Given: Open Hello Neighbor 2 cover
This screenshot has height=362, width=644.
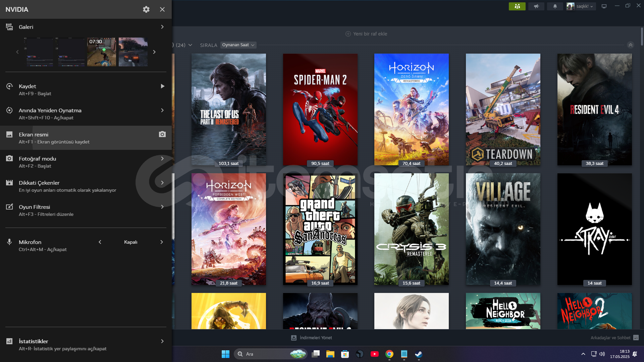Looking at the screenshot, I should coord(595,311).
